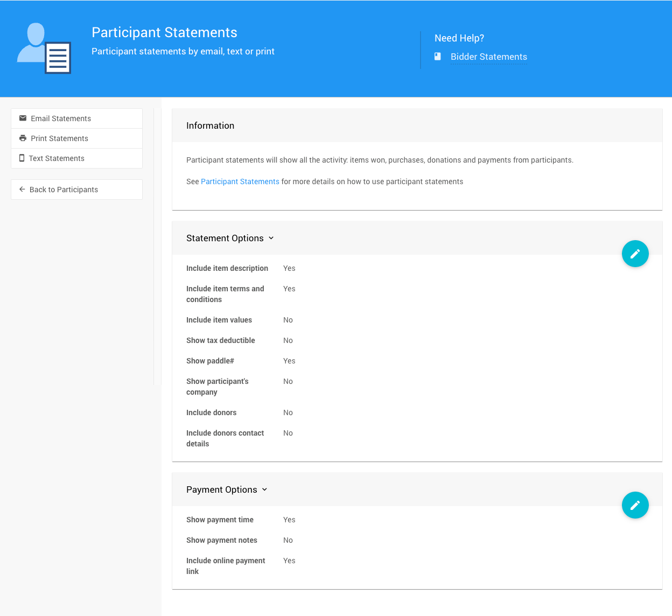The height and width of the screenshot is (616, 672).
Task: Click the printer icon beside Print Statements
Action: (x=23, y=138)
